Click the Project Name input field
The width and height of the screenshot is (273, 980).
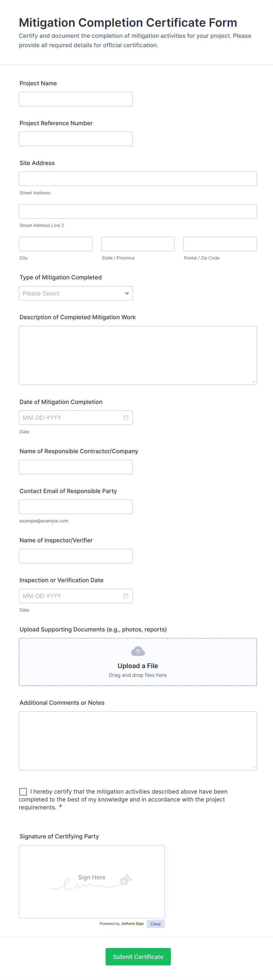(75, 98)
